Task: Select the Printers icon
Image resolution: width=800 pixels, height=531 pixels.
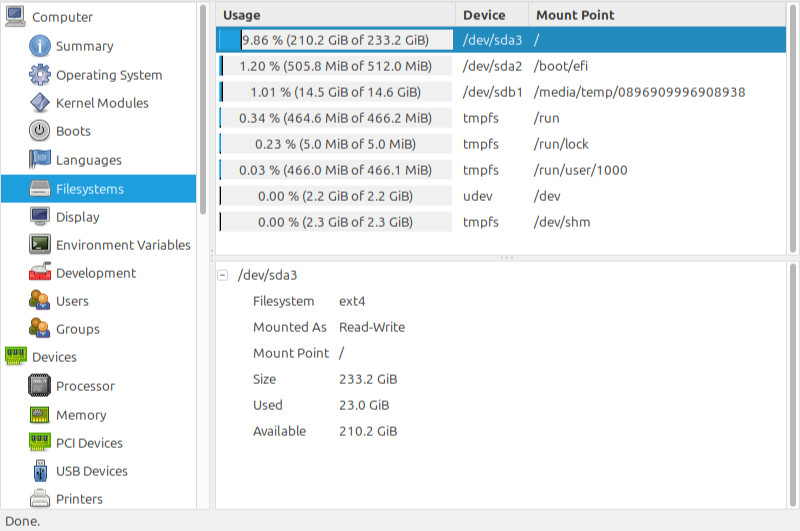Action: (x=40, y=499)
